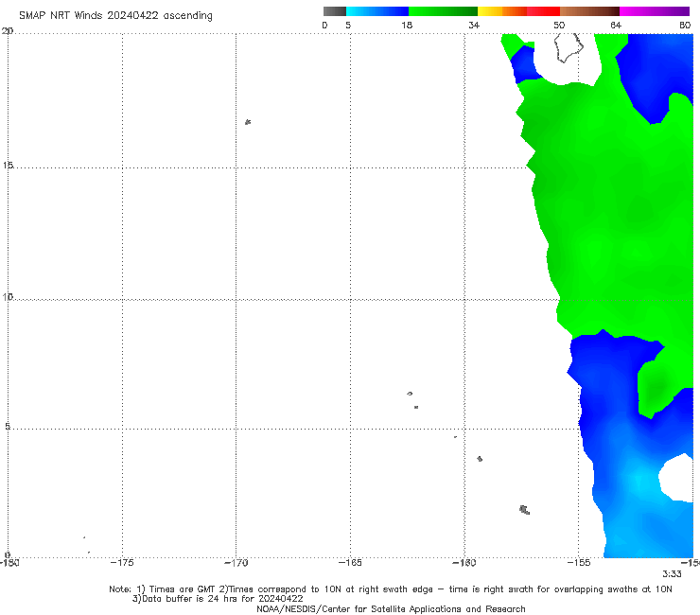Image resolution: width=700 pixels, height=615 pixels.
Task: Click the longitude label '-180'
Action: pyautogui.click(x=9, y=563)
